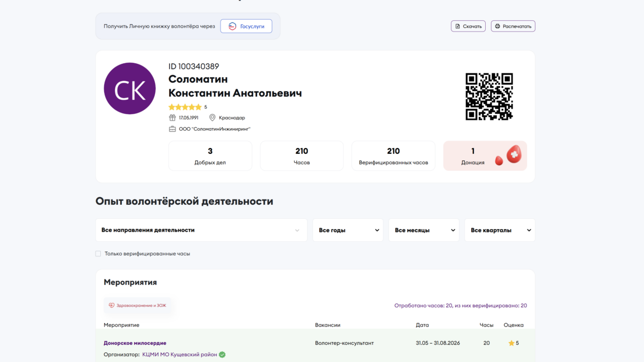The width and height of the screenshot is (644, 362).
Task: Open the CK profile avatar
Action: coord(130,88)
